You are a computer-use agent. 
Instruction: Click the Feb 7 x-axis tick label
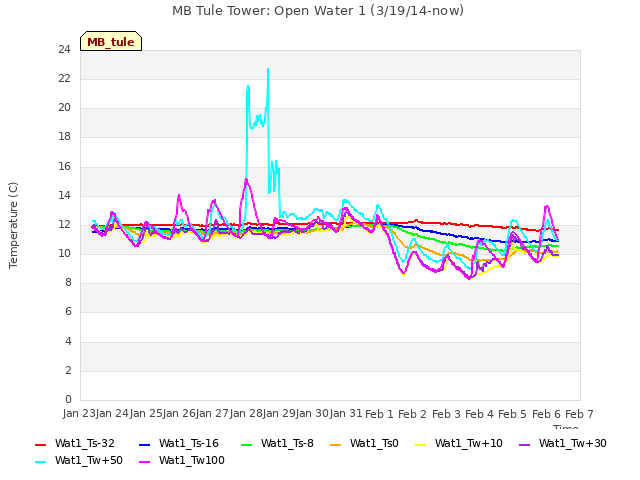click(x=579, y=414)
